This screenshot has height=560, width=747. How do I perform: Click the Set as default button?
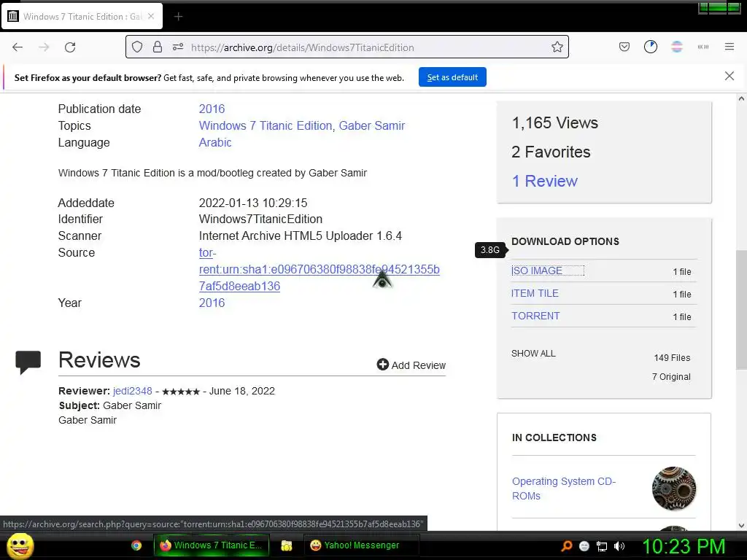click(x=452, y=77)
